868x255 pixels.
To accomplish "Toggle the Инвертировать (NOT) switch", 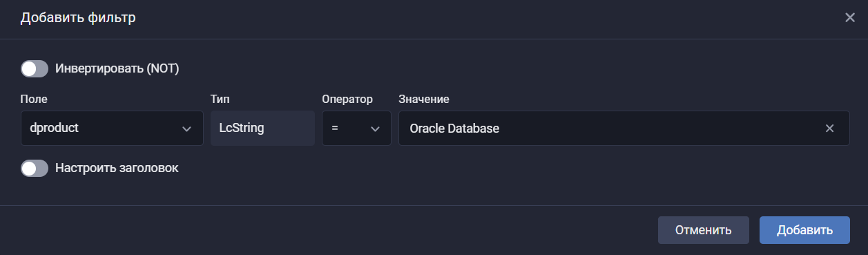I will (35, 68).
